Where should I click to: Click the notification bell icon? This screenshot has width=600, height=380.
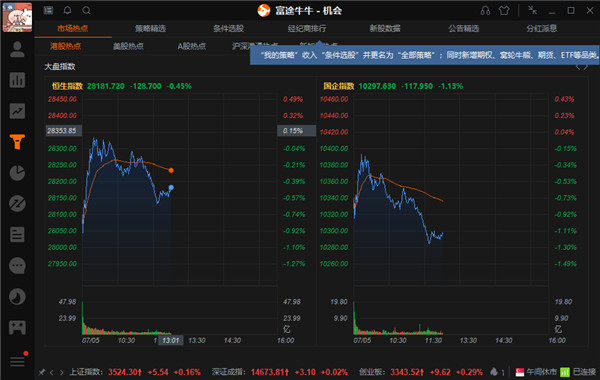coord(67,10)
